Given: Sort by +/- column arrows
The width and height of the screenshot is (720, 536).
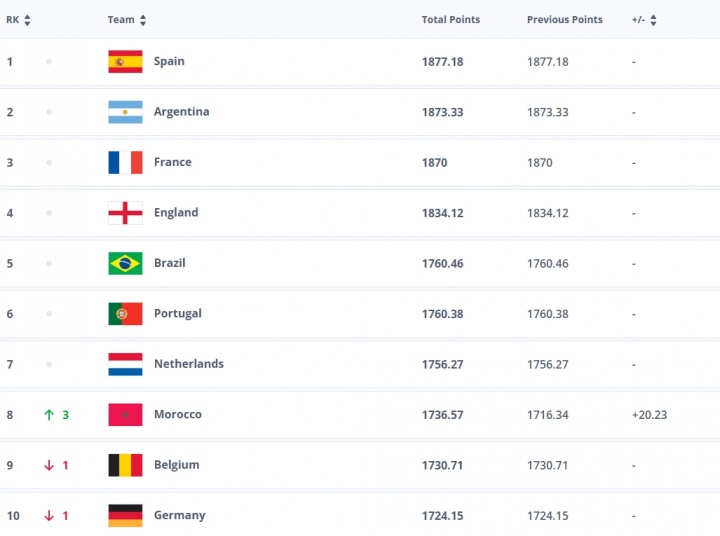Looking at the screenshot, I should tap(653, 20).
